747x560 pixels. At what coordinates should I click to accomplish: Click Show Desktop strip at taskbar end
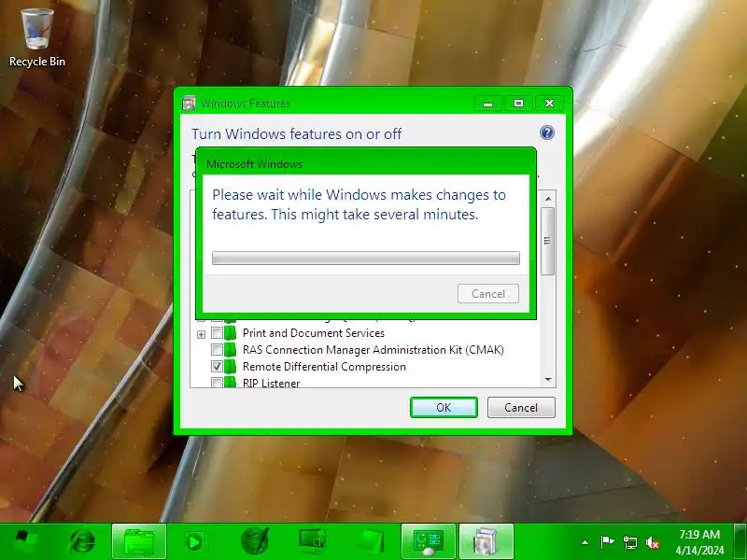[x=740, y=542]
